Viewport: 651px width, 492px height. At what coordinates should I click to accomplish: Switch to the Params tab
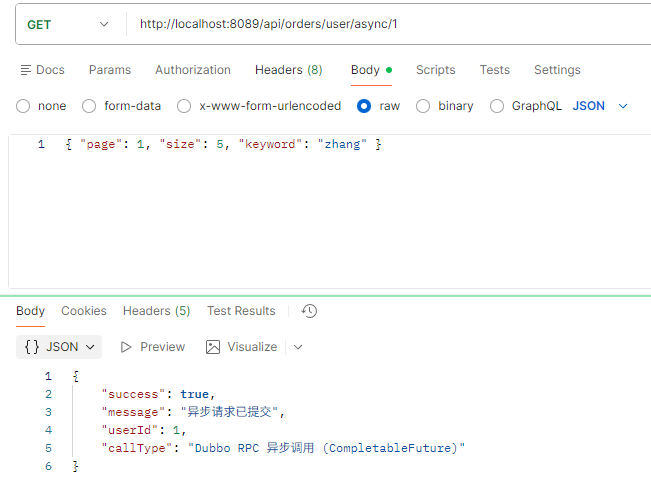coord(110,70)
